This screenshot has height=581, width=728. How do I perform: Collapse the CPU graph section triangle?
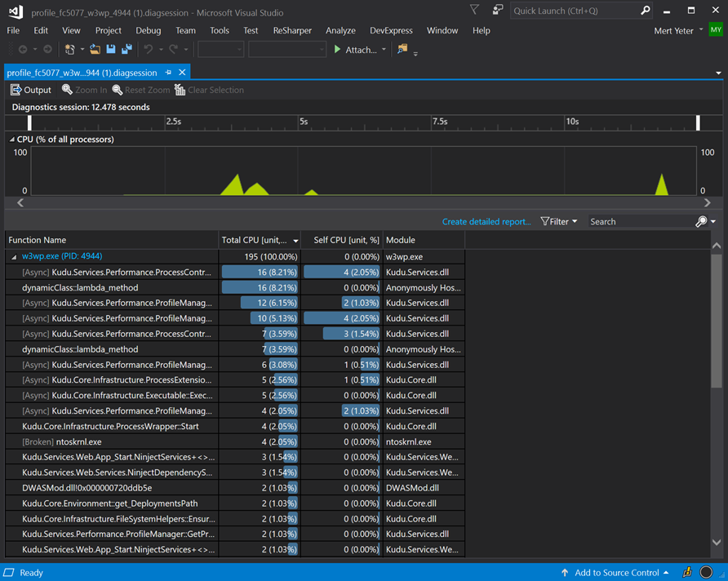click(11, 140)
